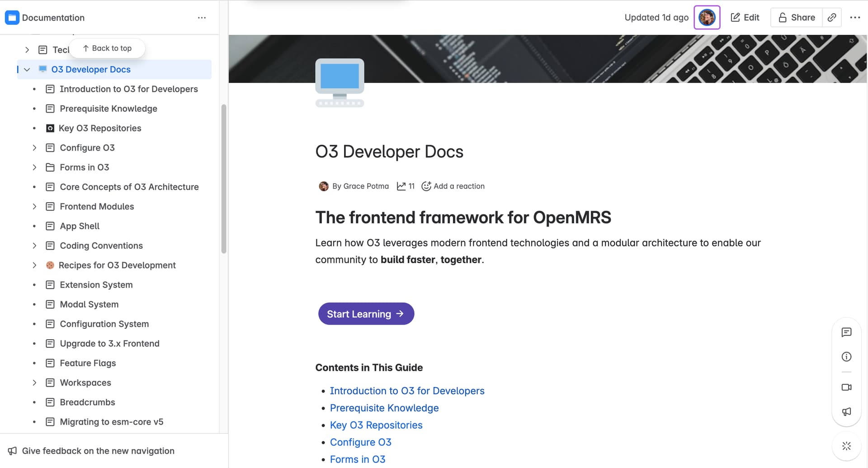
Task: Click the video recording icon
Action: [846, 388]
